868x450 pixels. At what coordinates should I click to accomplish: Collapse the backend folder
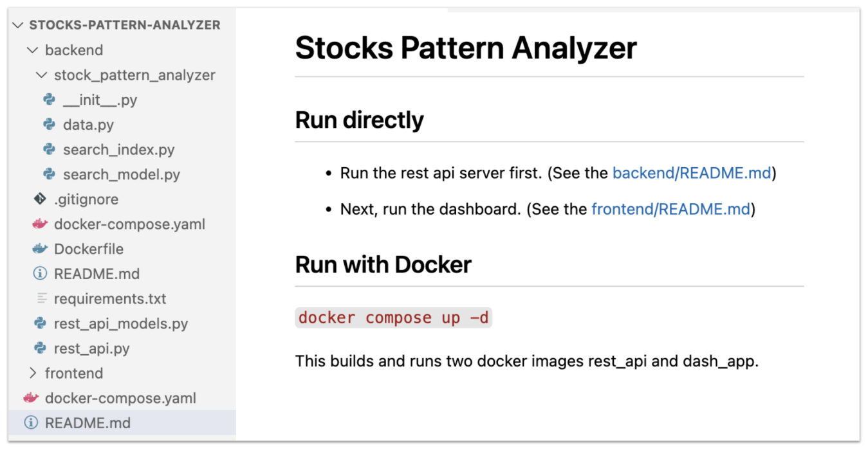click(32, 50)
